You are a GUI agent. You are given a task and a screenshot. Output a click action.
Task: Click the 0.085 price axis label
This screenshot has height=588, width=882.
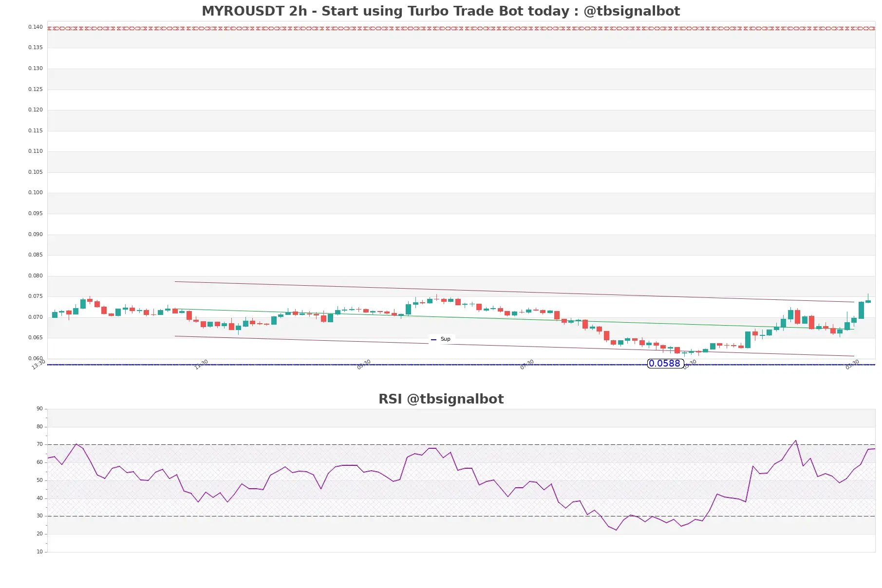(36, 255)
